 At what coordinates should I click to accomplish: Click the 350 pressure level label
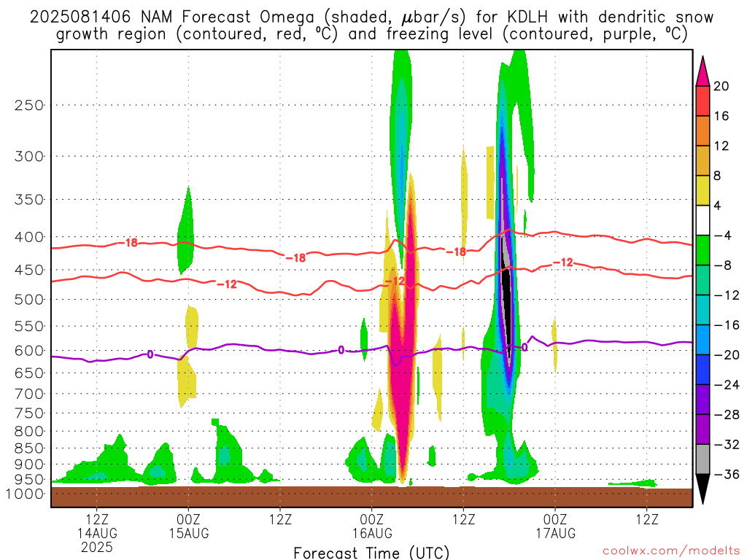coord(29,200)
